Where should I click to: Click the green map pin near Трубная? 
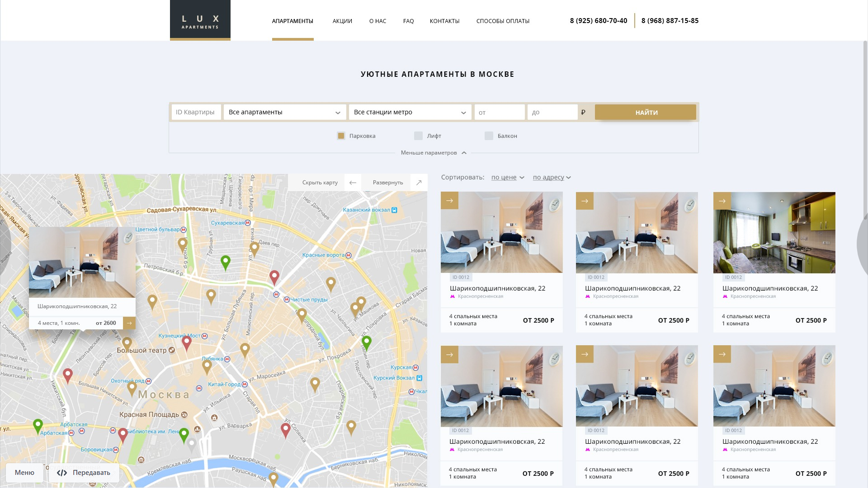[x=225, y=262]
